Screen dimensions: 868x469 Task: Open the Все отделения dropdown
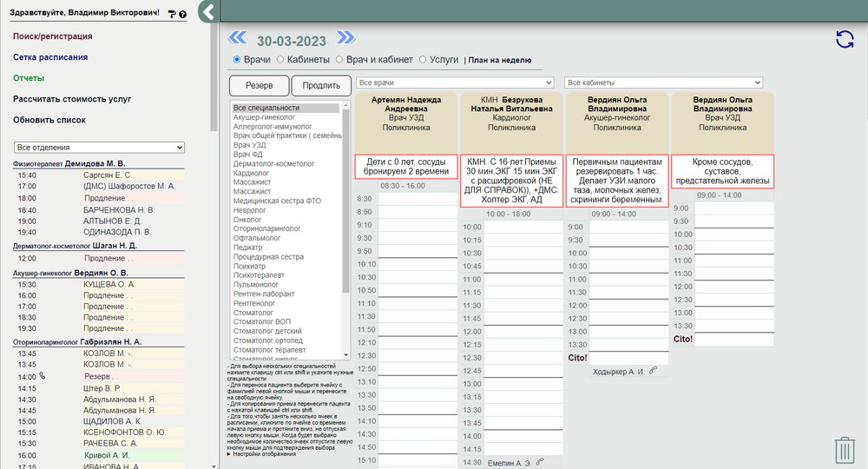coord(99,148)
